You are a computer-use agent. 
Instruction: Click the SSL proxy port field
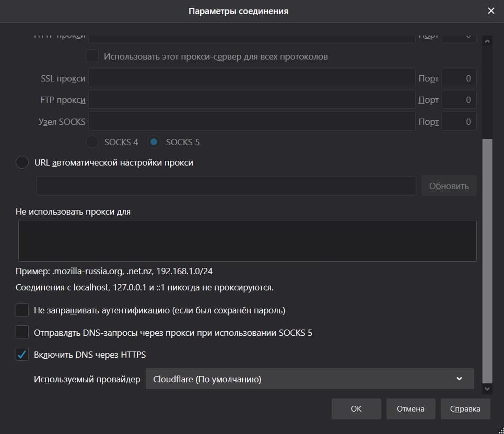(459, 78)
